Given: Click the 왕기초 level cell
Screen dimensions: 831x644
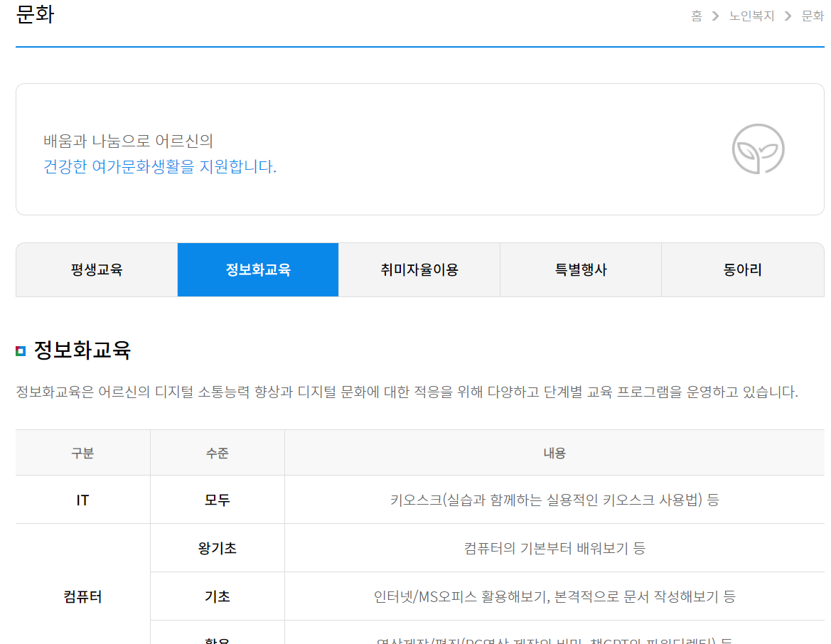Looking at the screenshot, I should [217, 548].
